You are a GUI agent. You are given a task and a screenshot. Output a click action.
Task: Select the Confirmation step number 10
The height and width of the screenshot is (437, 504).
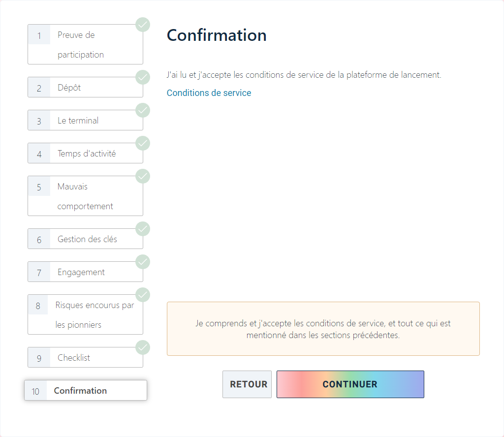pos(85,391)
